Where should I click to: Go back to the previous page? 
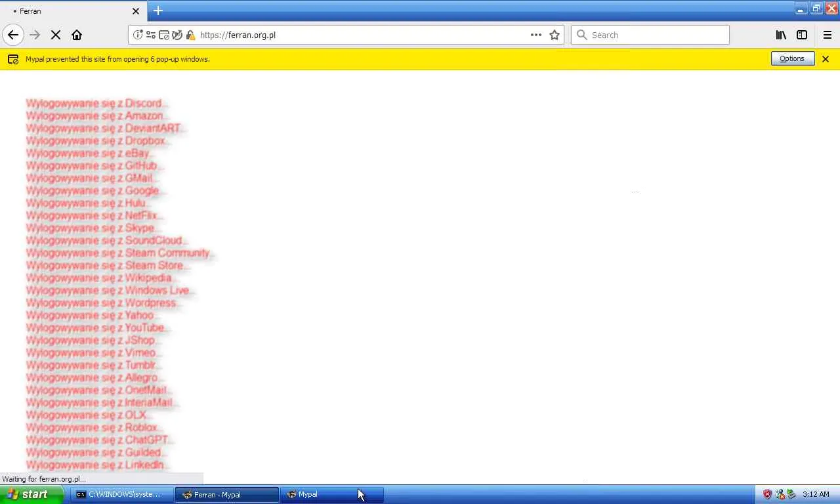point(13,35)
